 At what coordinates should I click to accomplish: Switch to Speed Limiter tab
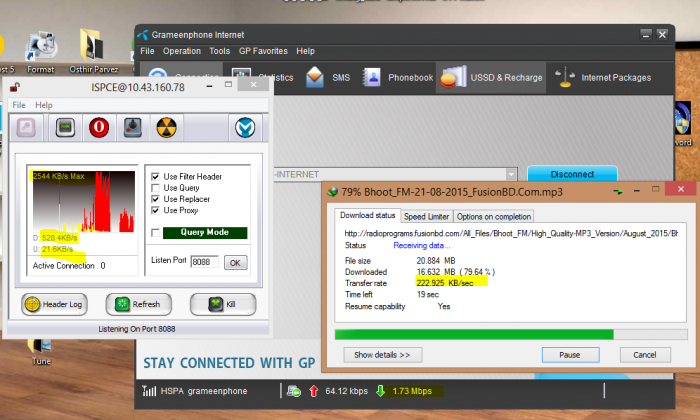pos(426,216)
